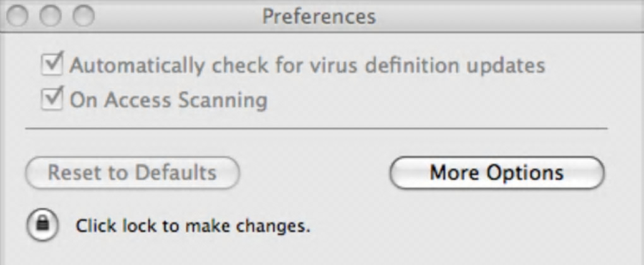Click the padlock icon to unlock preferences
This screenshot has height=265, width=644.
[x=42, y=225]
